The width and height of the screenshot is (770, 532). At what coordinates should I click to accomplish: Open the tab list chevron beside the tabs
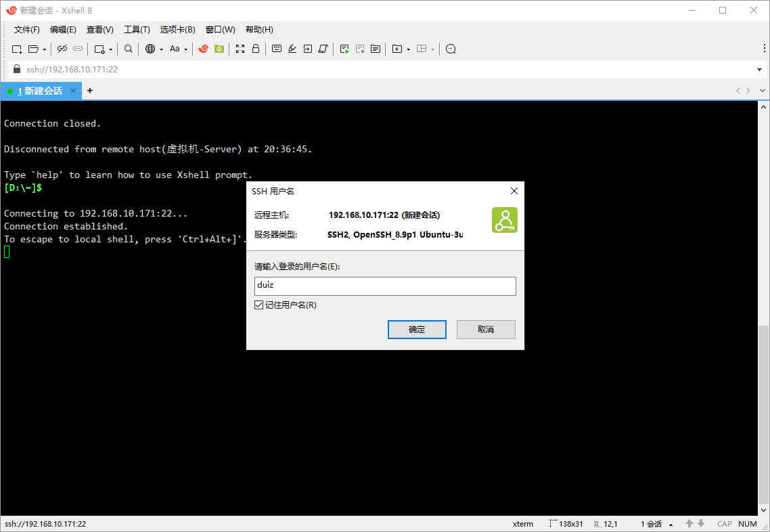[762, 90]
